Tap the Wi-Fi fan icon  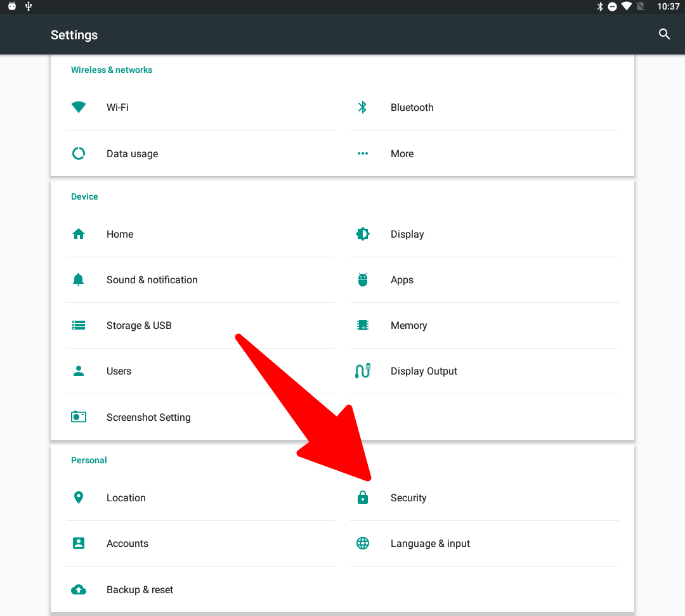pos(79,107)
